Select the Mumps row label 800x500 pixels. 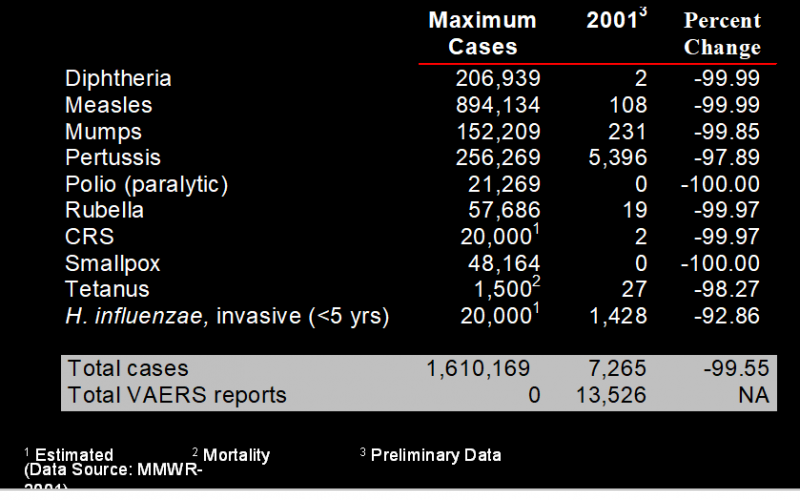104,132
